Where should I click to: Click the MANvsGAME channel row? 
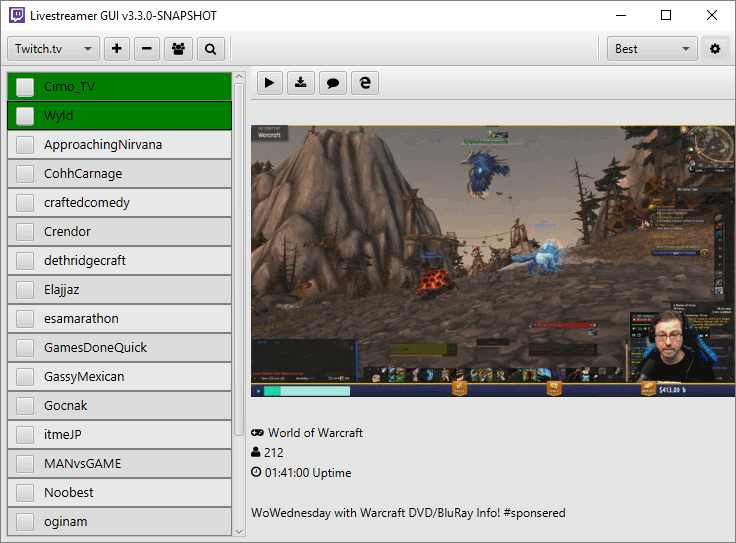coord(83,464)
